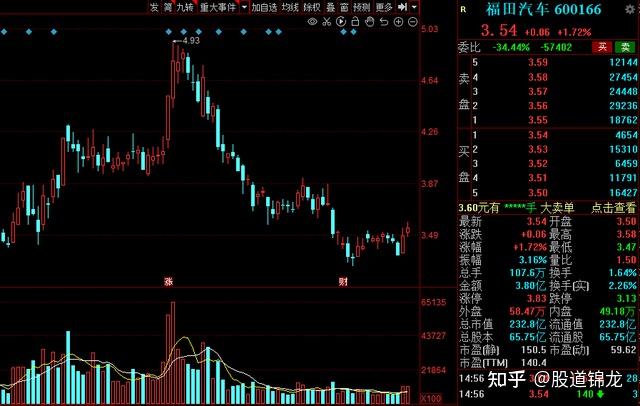640x406 pixels.
Task: Click the green 卖 sell button
Action: click(x=625, y=47)
